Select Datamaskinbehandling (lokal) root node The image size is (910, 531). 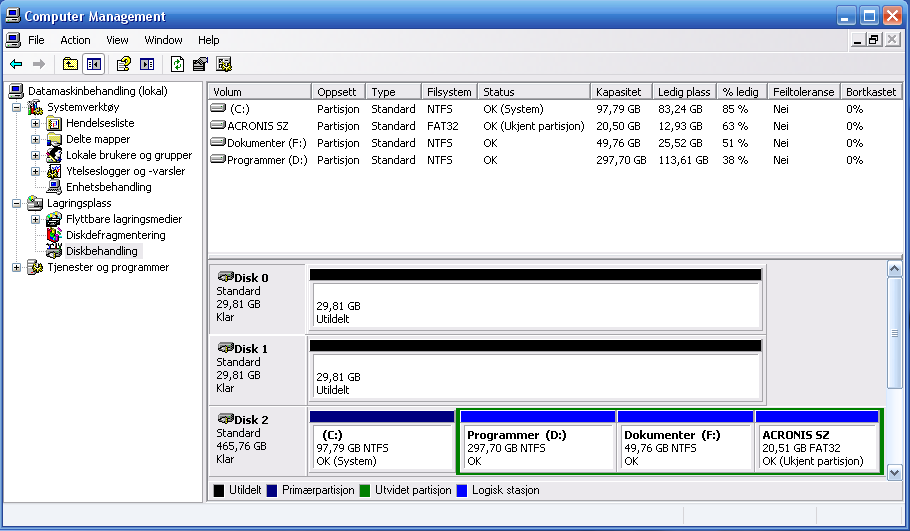point(98,91)
